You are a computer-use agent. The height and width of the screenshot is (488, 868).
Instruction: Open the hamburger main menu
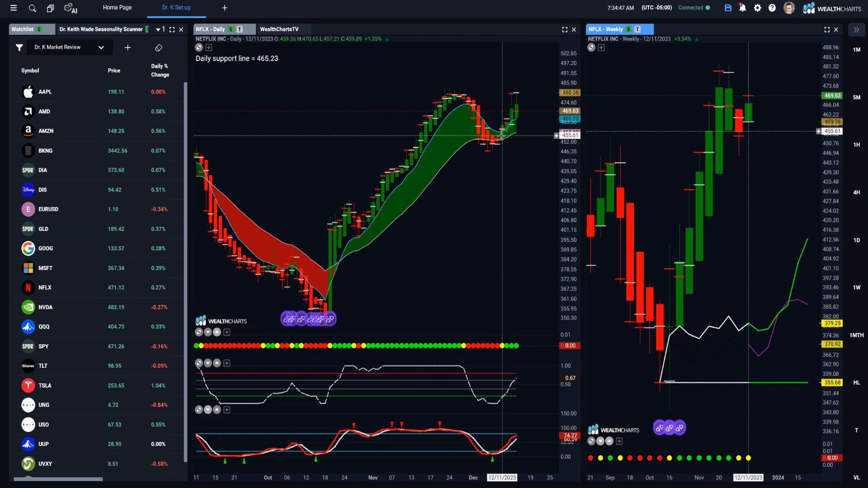(14, 8)
